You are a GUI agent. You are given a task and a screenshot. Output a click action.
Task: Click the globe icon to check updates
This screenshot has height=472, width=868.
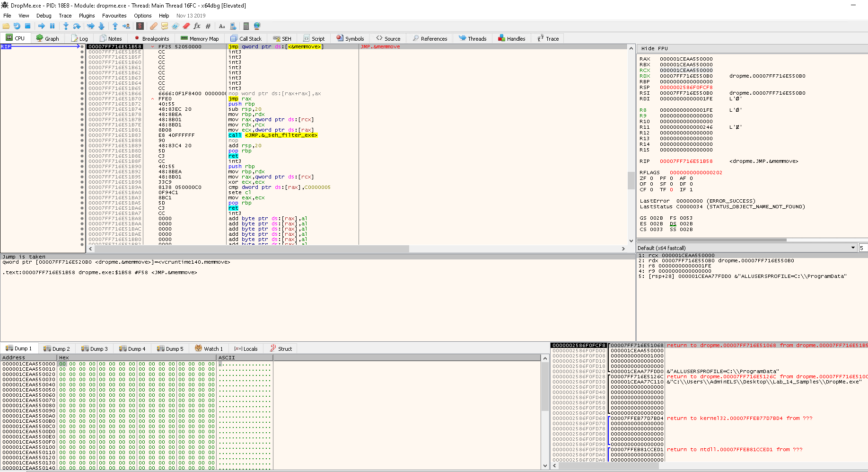(x=257, y=26)
